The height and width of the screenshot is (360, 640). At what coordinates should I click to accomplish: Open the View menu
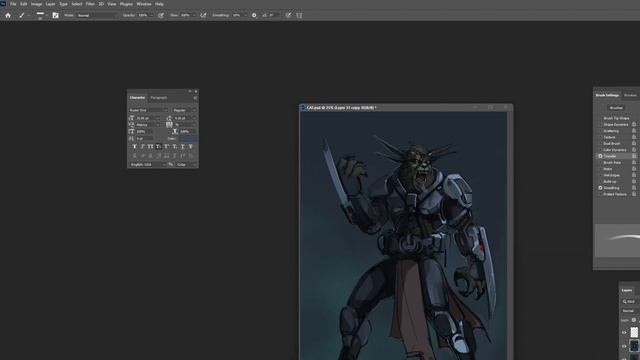coord(111,4)
